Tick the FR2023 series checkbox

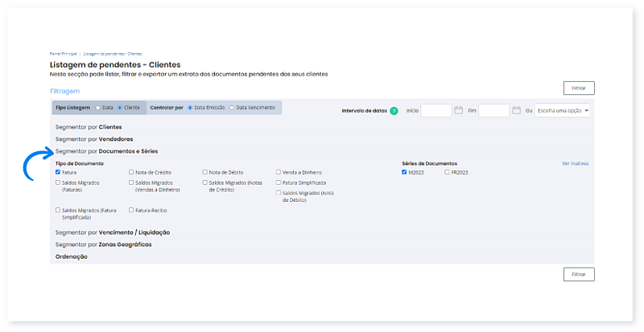click(x=447, y=172)
